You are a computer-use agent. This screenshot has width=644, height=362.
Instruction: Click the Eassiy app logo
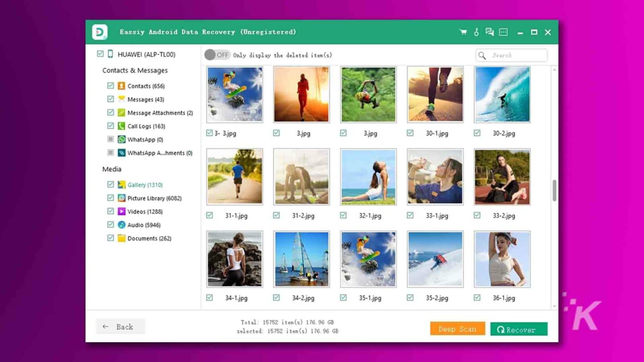(x=99, y=32)
